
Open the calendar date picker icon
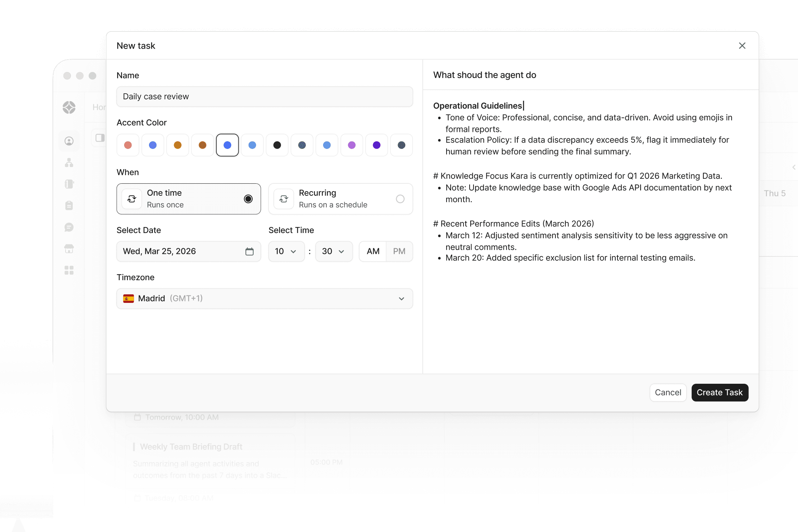(249, 251)
